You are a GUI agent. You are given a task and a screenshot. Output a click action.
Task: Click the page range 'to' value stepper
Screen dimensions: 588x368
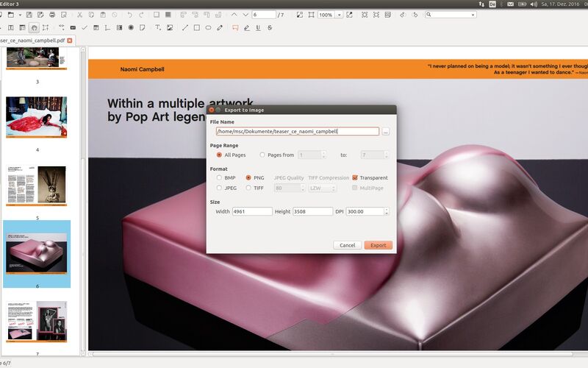pos(387,155)
